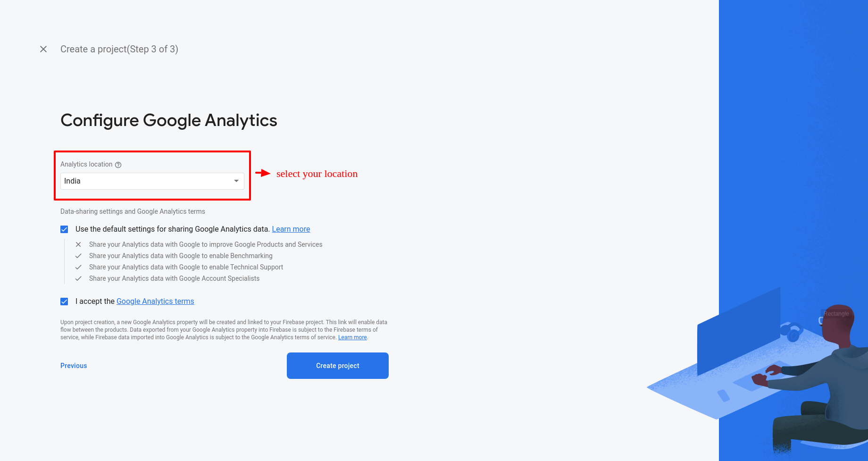Click the X mark beside Google Products and Services
This screenshot has width=868, height=461.
78,244
